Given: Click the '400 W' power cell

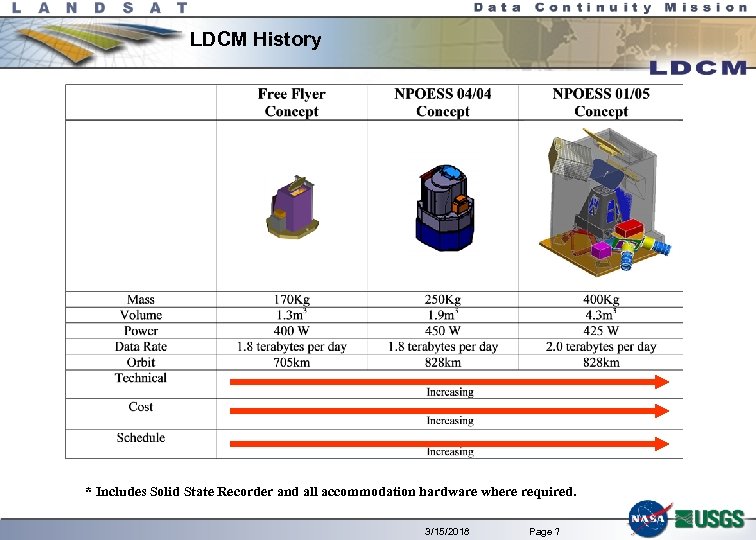Looking at the screenshot, I should (292, 331).
